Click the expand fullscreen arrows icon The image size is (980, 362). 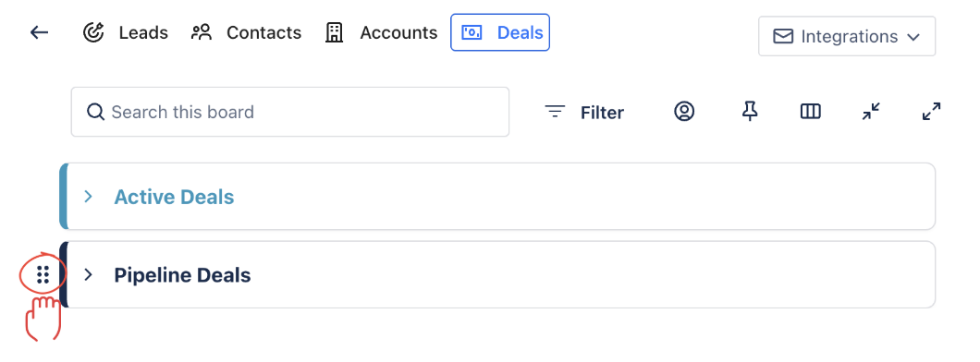tap(932, 112)
